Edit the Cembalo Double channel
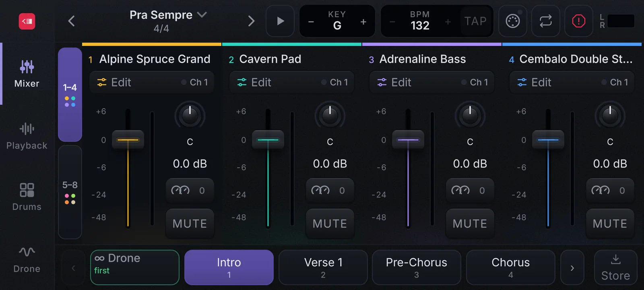Image resolution: width=644 pixels, height=290 pixels. pos(572,83)
